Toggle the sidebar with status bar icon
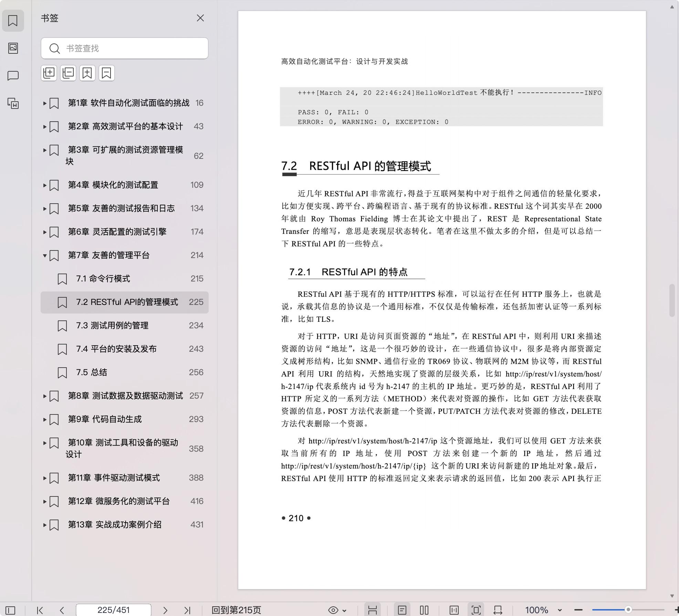This screenshot has height=616, width=679. (x=10, y=610)
